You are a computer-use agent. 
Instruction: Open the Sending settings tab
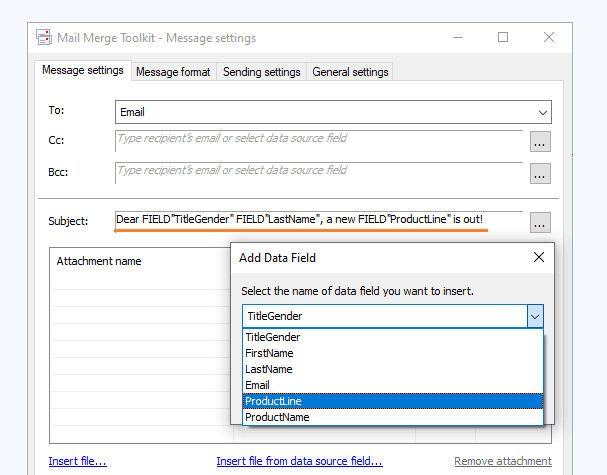[x=261, y=72]
